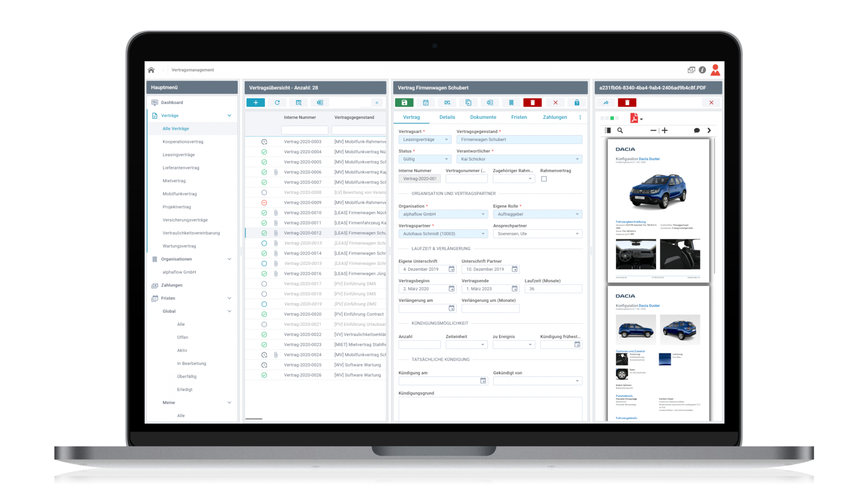Click the green check status of Vertrag-2020-0004

pos(264,152)
